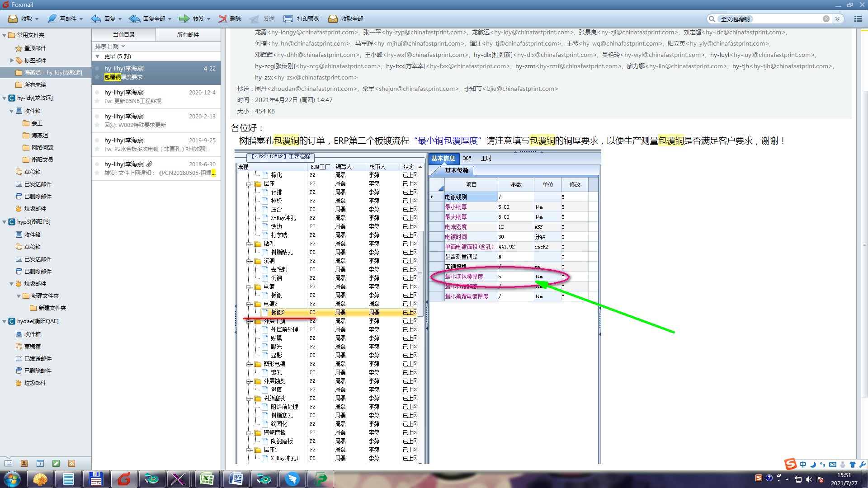Toggle star on 2019-9-25 email
The width and height of the screenshot is (868, 488).
click(x=97, y=149)
